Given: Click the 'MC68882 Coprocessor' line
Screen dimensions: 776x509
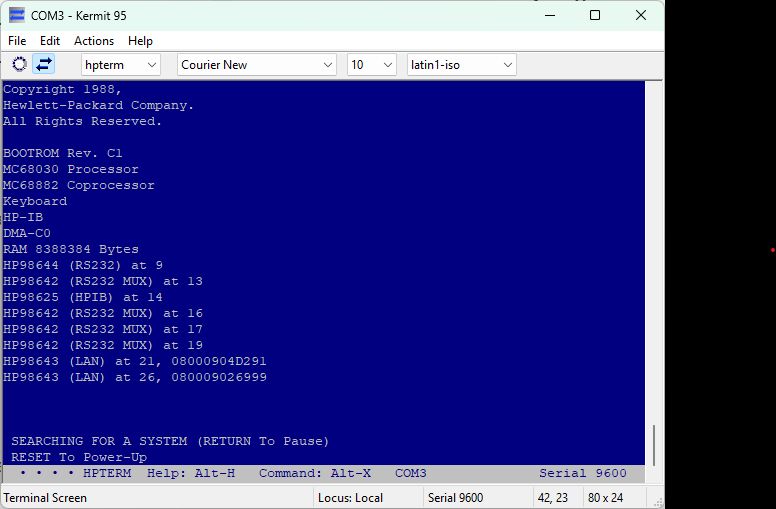Looking at the screenshot, I should click(79, 185).
